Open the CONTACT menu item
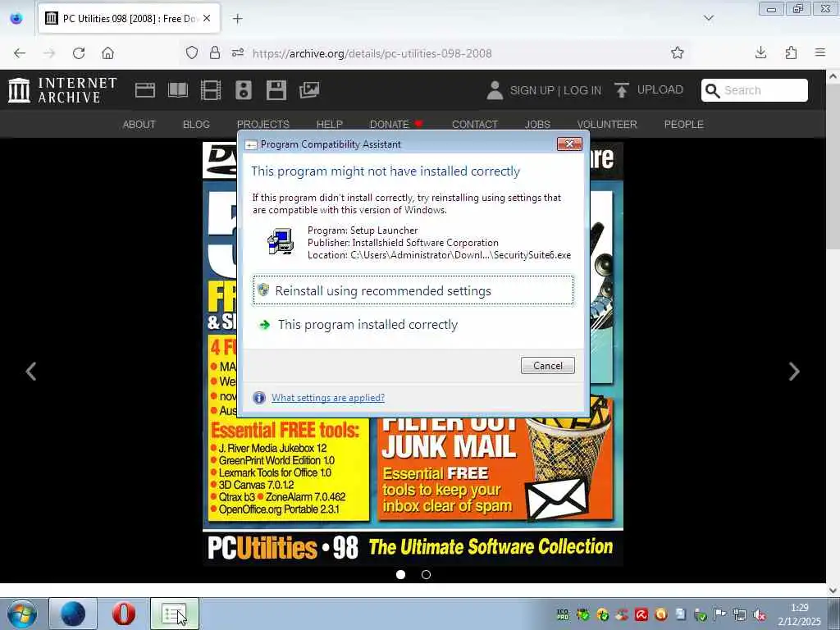 click(475, 125)
